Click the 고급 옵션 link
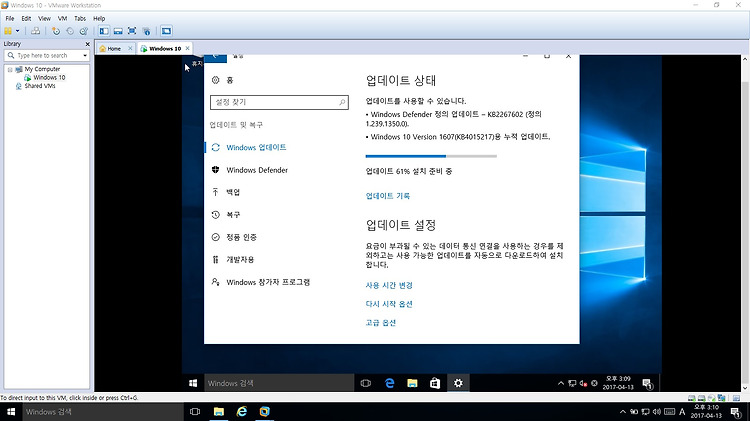750x421 pixels. [380, 322]
